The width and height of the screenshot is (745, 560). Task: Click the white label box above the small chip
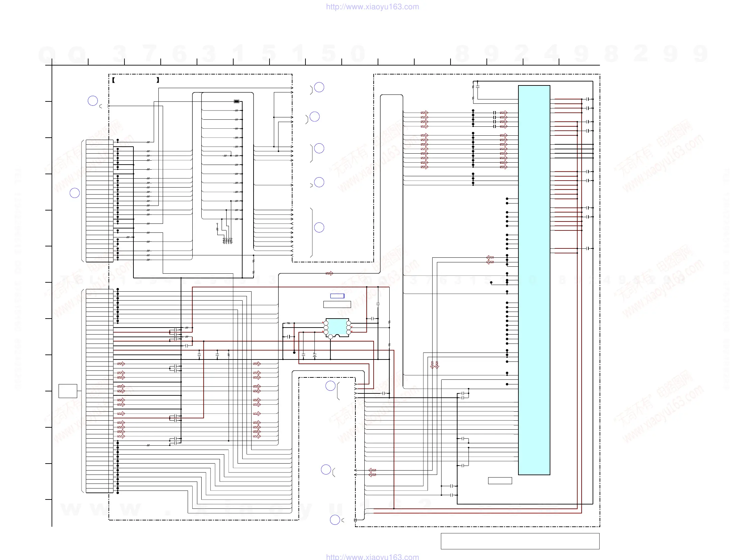pyautogui.click(x=337, y=304)
